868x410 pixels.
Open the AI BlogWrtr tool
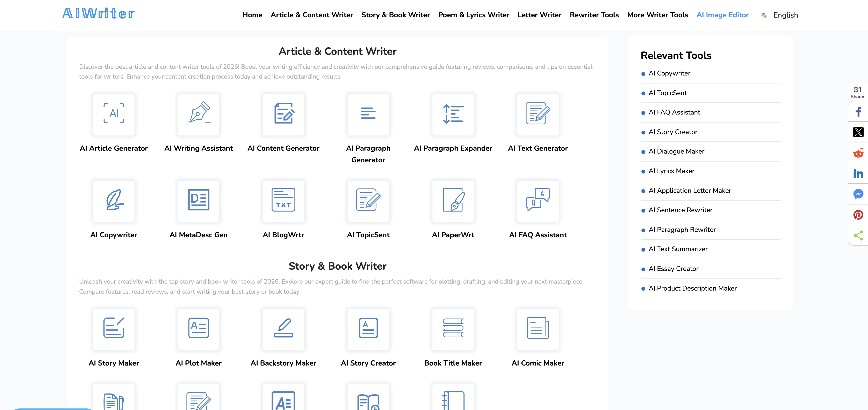tap(283, 201)
